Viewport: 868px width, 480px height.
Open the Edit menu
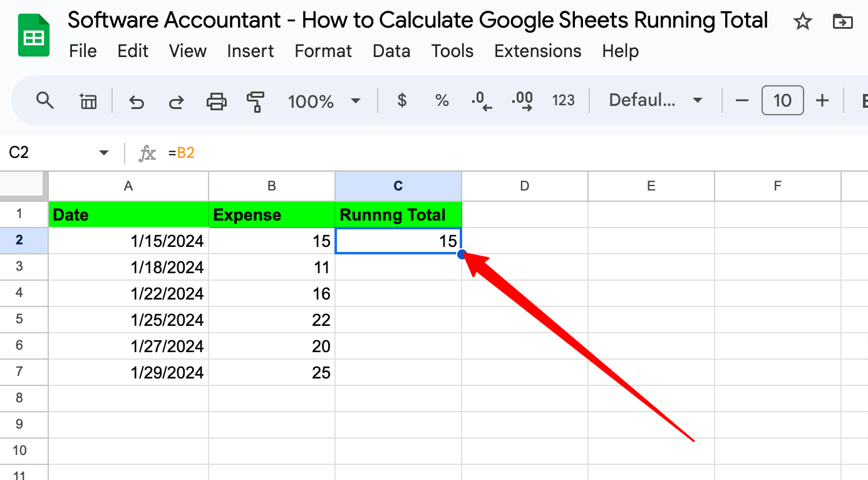(133, 51)
